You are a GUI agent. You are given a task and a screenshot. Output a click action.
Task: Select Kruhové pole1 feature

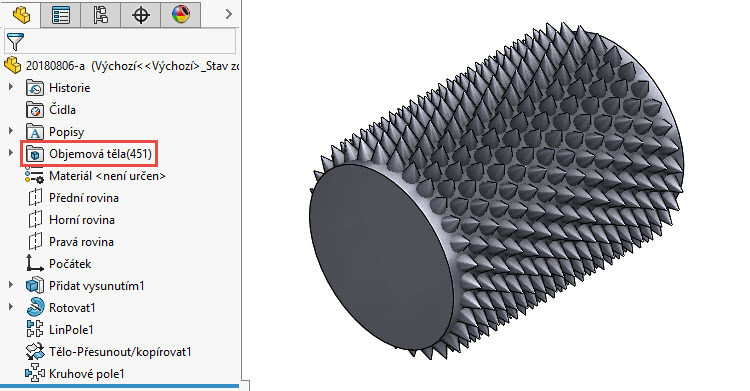coord(87,374)
